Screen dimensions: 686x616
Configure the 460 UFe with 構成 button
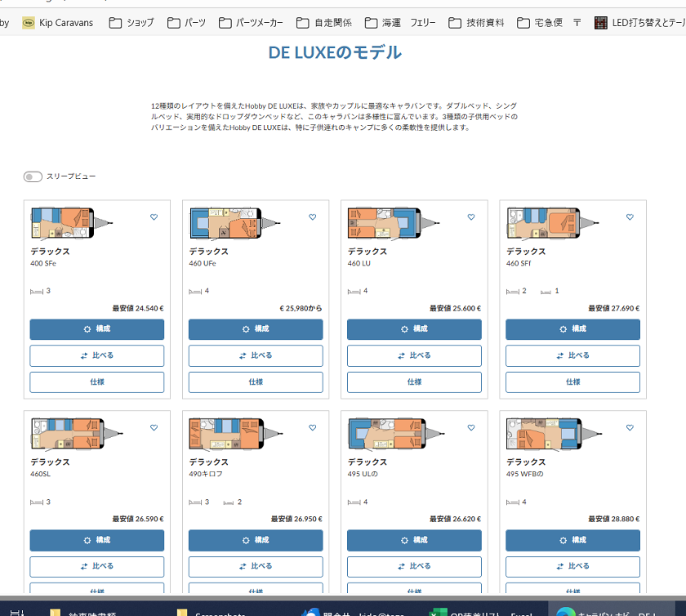pos(256,329)
